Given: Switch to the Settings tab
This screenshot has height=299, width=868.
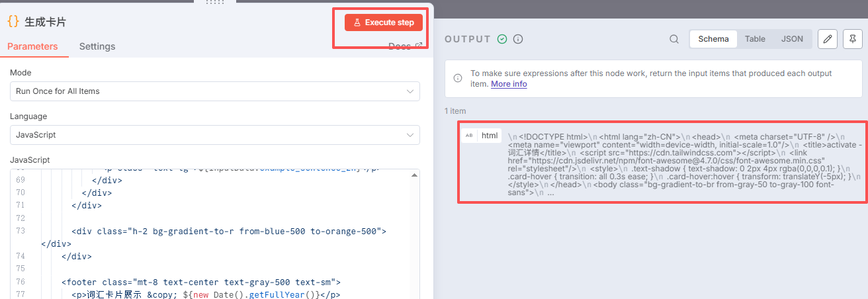Looking at the screenshot, I should (x=97, y=46).
